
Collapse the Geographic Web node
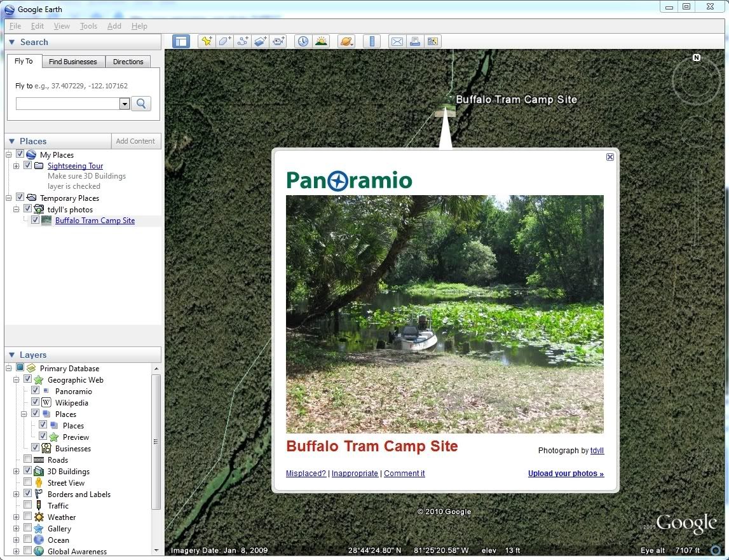(x=17, y=380)
